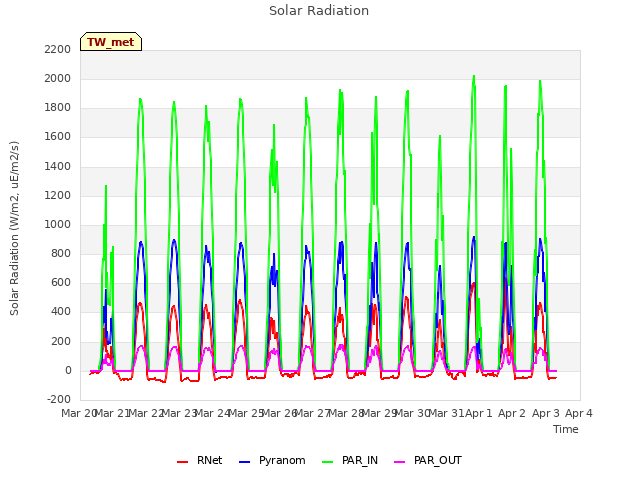Toggle the Pyranom legend entry
This screenshot has height=480, width=640.
pos(272,460)
